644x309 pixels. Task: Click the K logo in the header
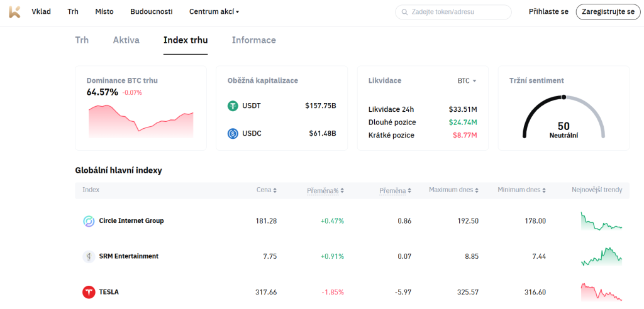click(x=13, y=11)
